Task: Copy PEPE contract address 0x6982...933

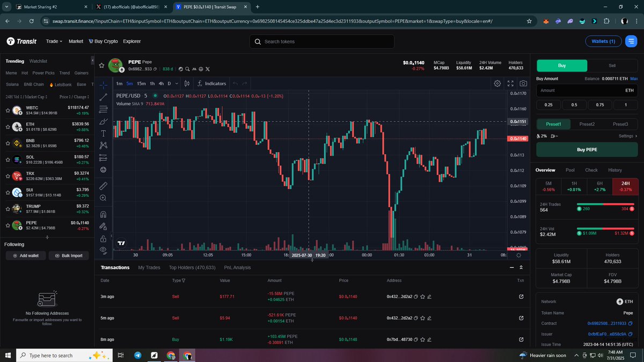Action: click(x=155, y=69)
